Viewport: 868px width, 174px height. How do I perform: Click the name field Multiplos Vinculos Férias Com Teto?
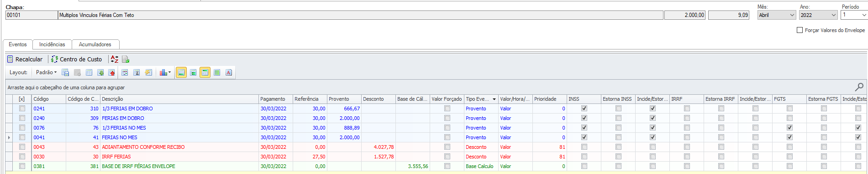pyautogui.click(x=361, y=15)
